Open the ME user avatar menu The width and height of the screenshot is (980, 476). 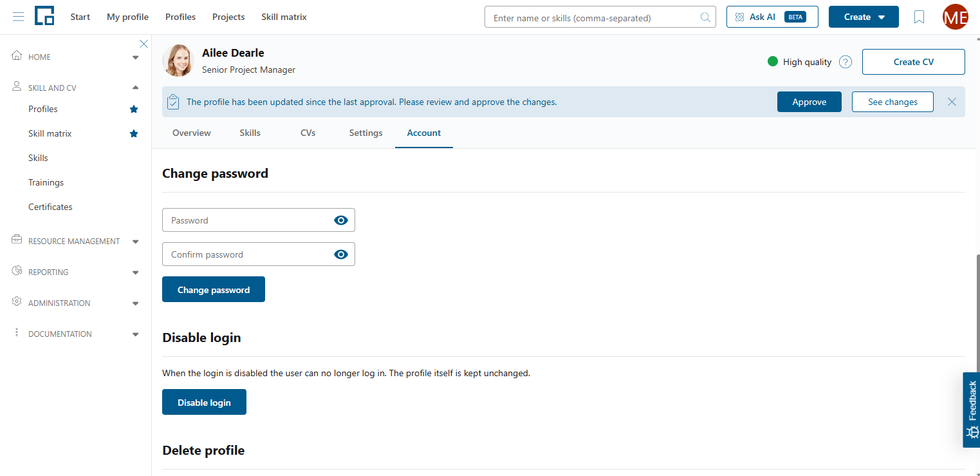[x=955, y=17]
